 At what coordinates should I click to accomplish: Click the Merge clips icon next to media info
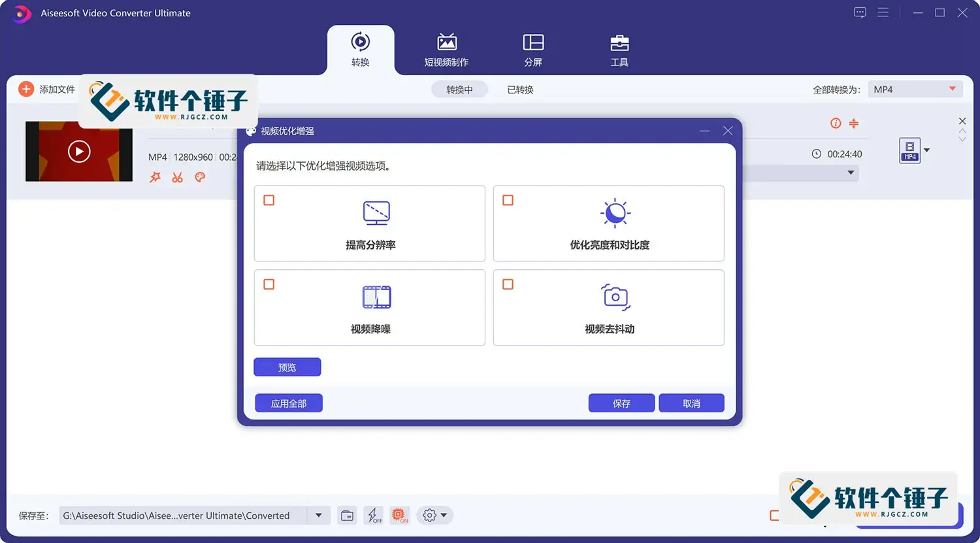(x=854, y=123)
